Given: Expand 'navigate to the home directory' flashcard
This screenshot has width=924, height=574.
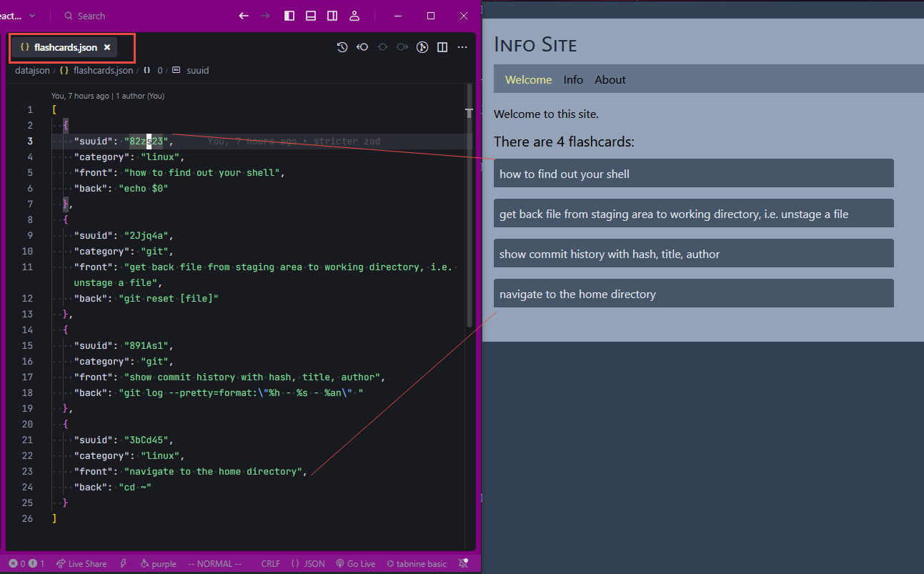Looking at the screenshot, I should coord(693,294).
